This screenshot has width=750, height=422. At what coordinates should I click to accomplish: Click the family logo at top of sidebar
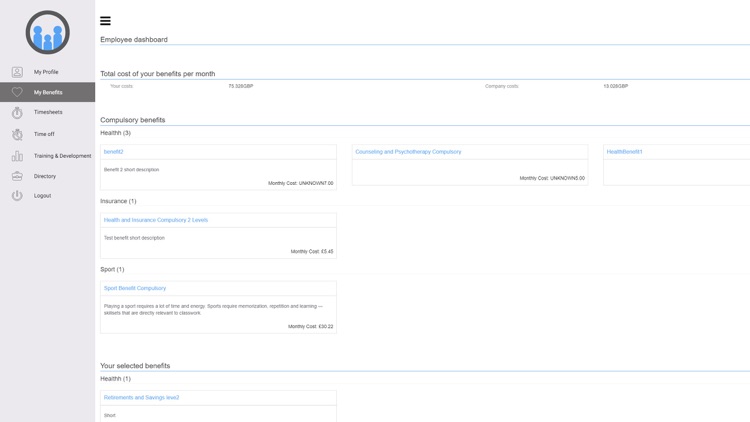47,32
